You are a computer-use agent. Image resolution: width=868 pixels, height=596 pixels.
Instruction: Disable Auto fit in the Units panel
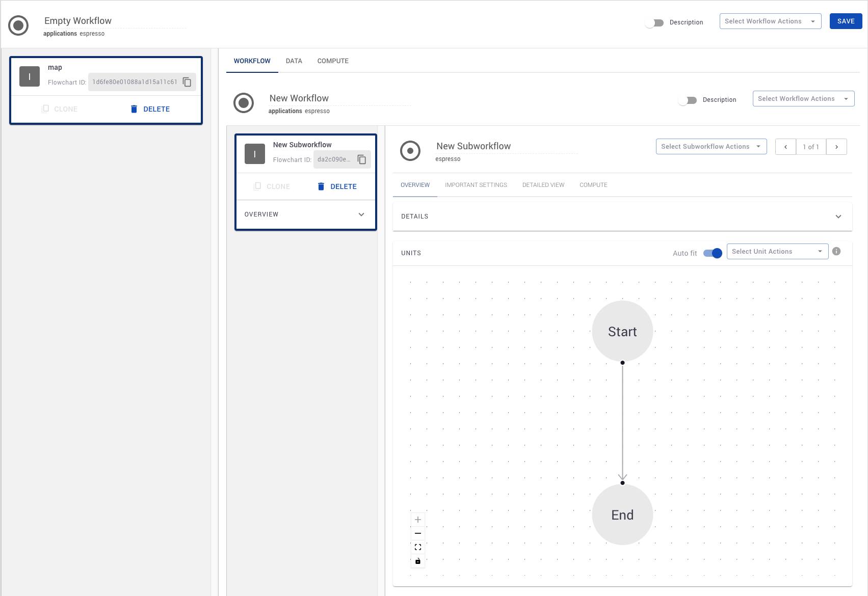tap(712, 253)
